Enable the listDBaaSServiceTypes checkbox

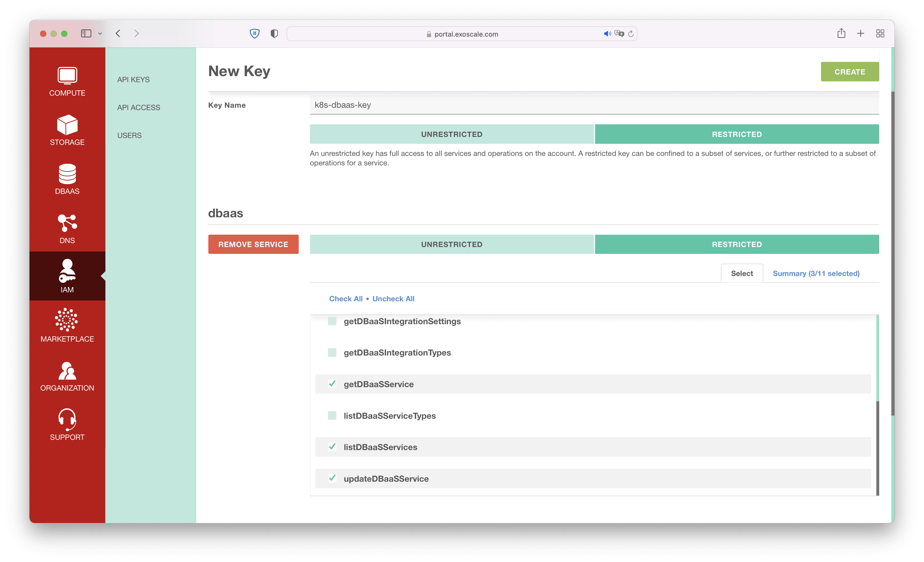point(332,415)
